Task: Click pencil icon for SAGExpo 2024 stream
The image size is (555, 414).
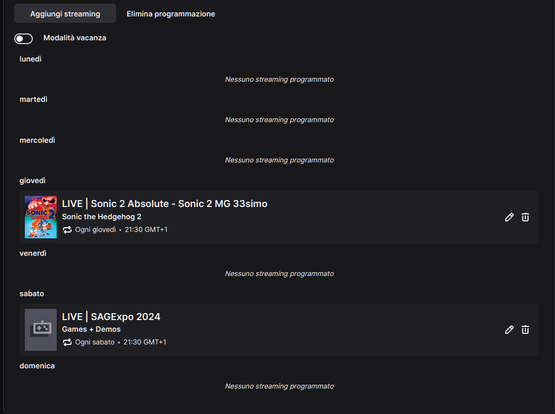Action: coord(509,330)
